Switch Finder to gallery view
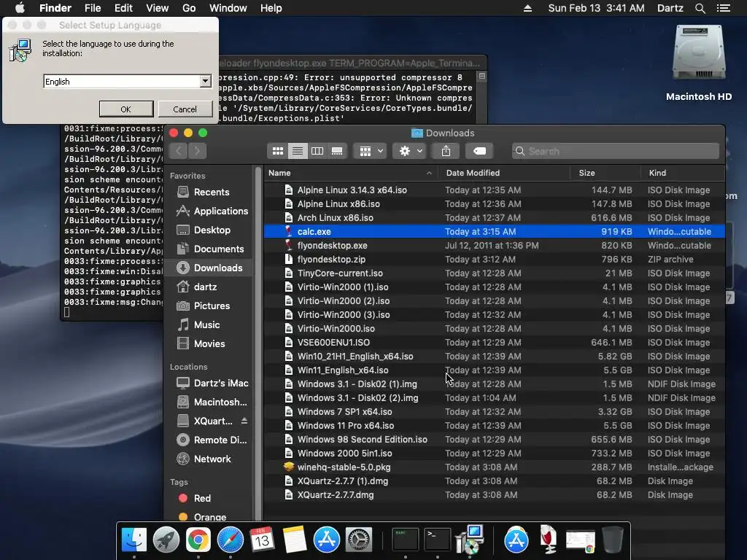The image size is (747, 560). [x=337, y=151]
